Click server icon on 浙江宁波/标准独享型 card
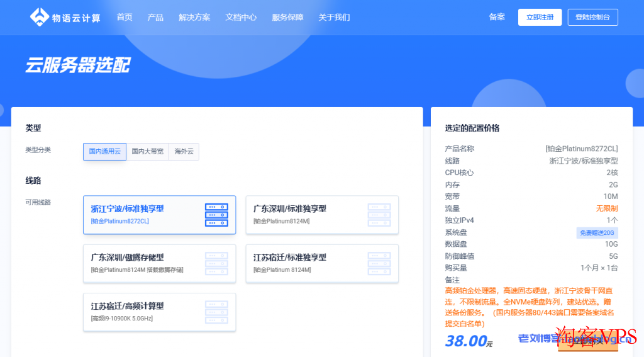The image size is (644, 357). (216, 215)
